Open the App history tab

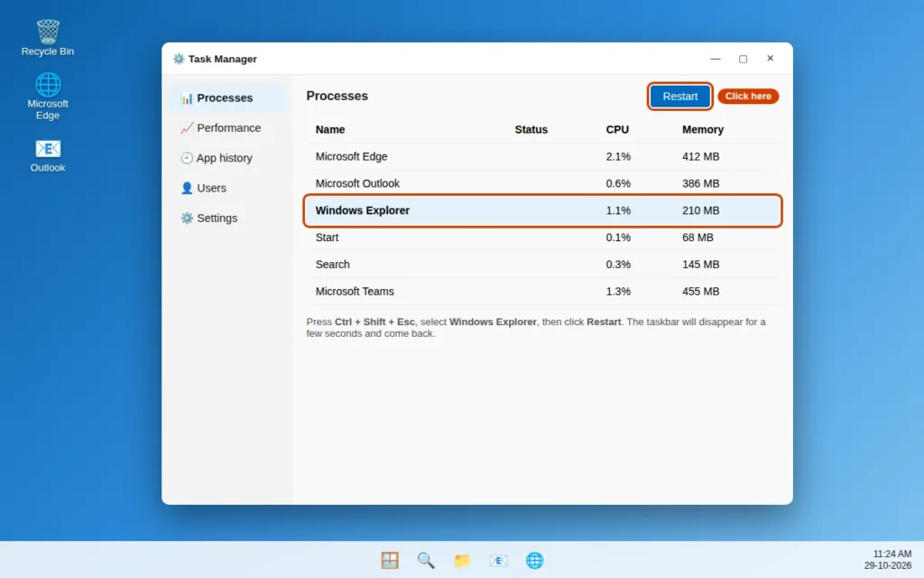click(228, 158)
